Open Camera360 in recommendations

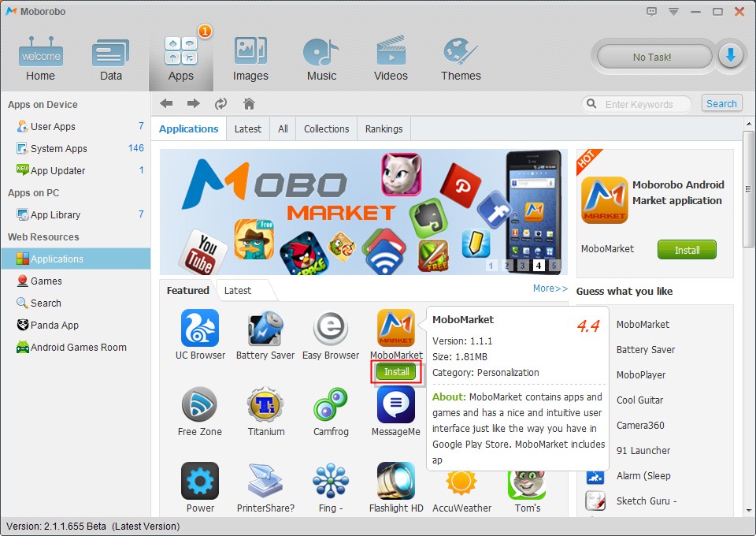(x=640, y=425)
